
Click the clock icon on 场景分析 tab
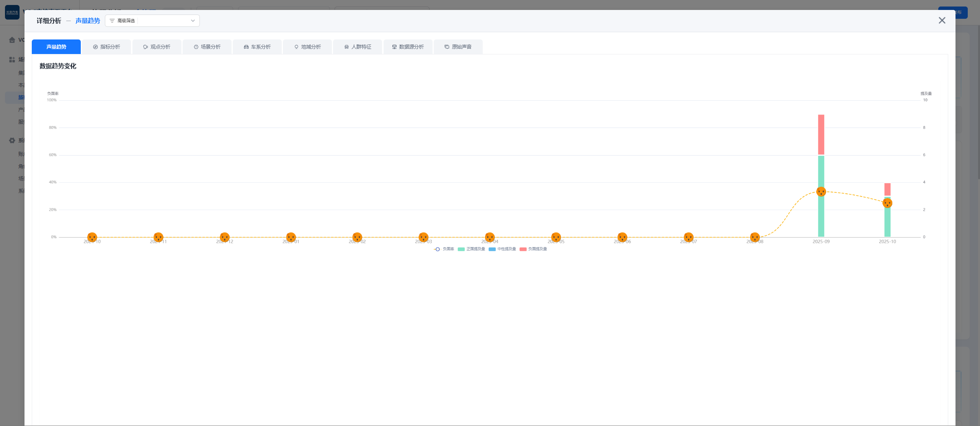(196, 47)
